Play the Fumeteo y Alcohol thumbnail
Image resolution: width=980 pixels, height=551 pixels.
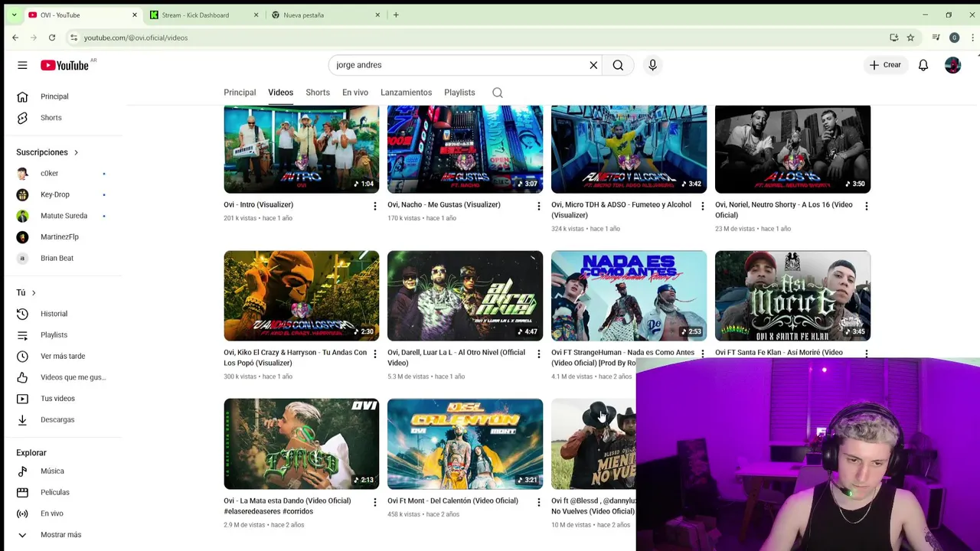(x=629, y=149)
